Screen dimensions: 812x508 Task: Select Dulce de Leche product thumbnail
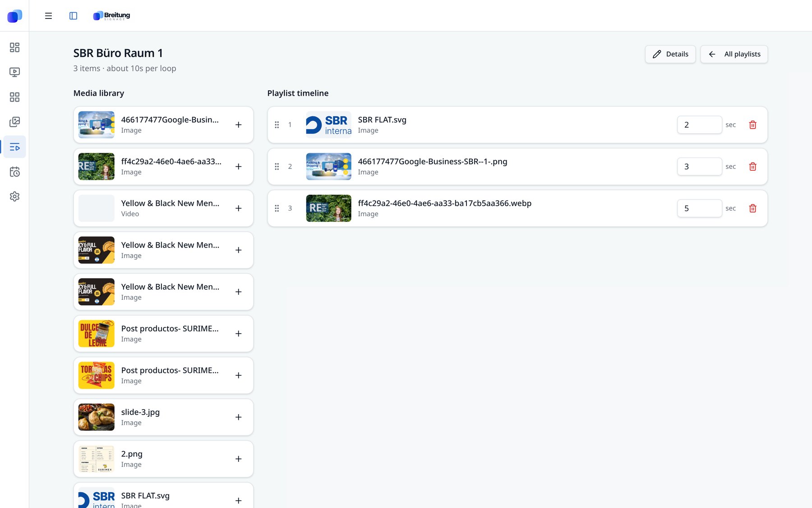[x=97, y=334]
